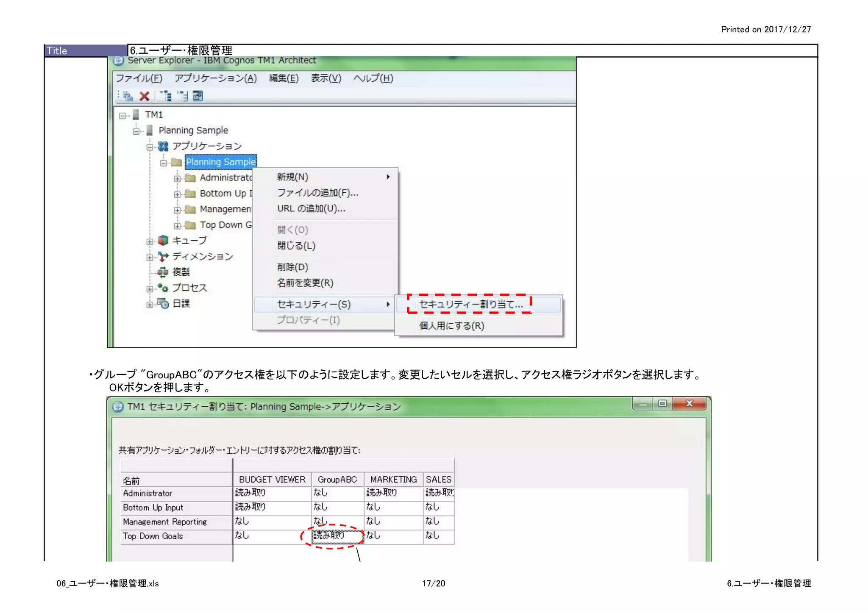The width and height of the screenshot is (868, 613).
Task: Open the 表示(V) menu
Action: tap(326, 78)
